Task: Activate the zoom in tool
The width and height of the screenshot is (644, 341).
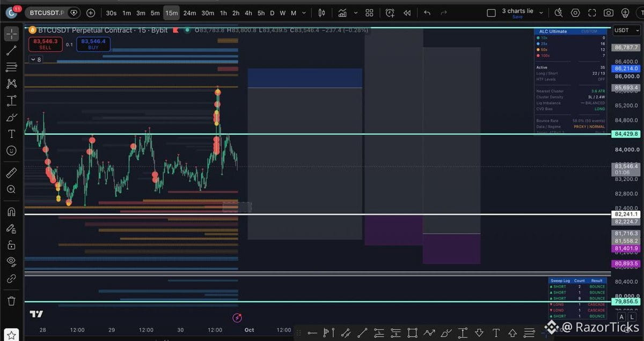Action: [x=11, y=189]
